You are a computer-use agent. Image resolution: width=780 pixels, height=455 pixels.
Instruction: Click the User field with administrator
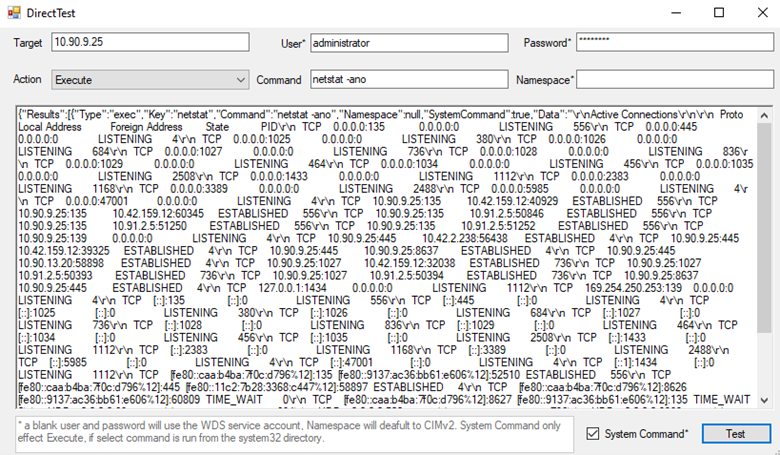tap(409, 43)
